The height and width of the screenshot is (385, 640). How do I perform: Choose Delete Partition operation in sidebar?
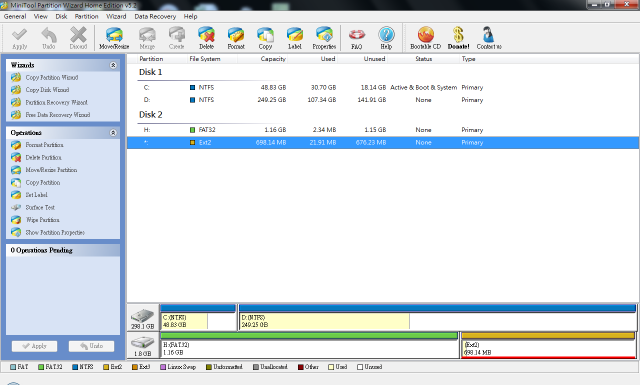click(x=44, y=158)
